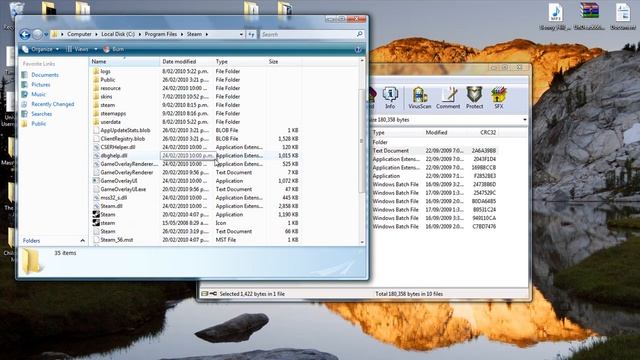Click Program Files breadcrumb
The image size is (640, 360).
tap(161, 34)
